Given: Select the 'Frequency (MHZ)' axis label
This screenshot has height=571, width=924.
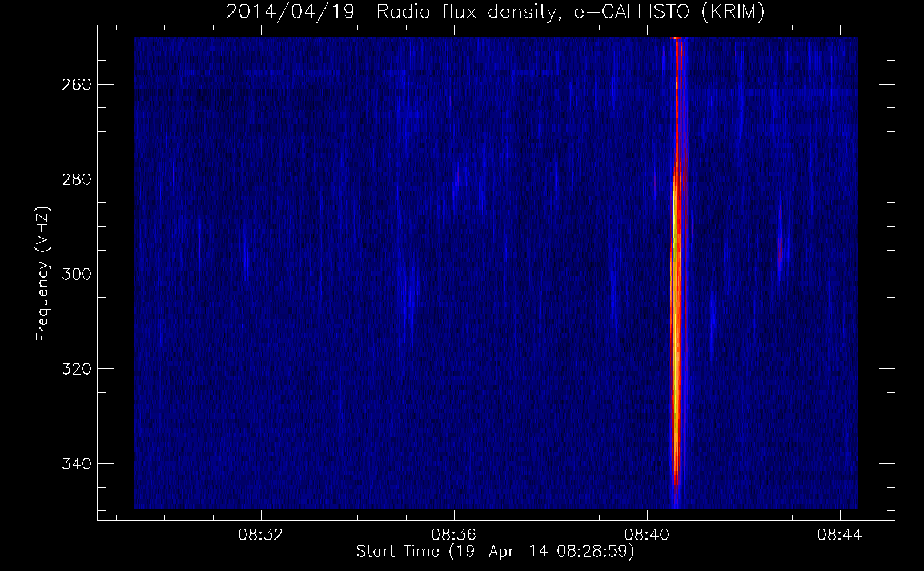Looking at the screenshot, I should pos(43,274).
